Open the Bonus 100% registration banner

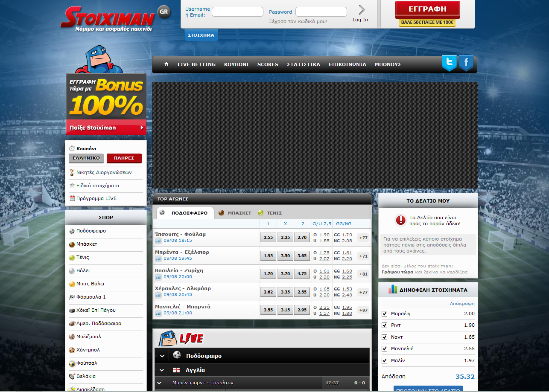tap(106, 105)
